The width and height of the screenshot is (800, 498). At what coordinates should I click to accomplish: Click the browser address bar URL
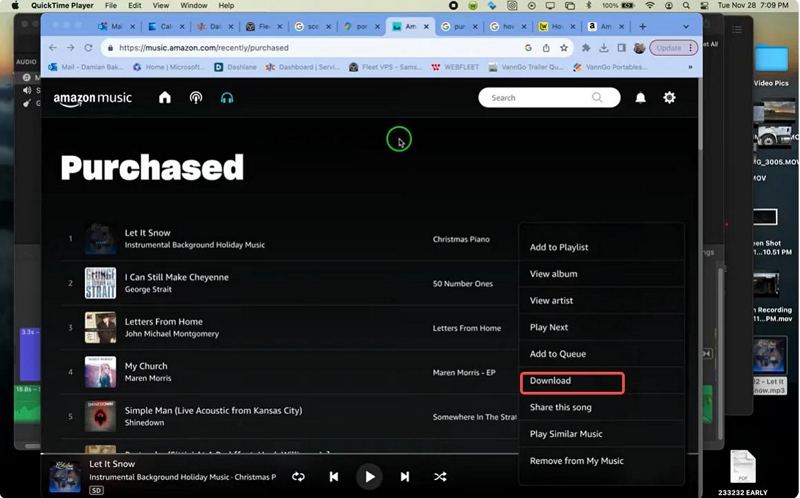point(204,47)
